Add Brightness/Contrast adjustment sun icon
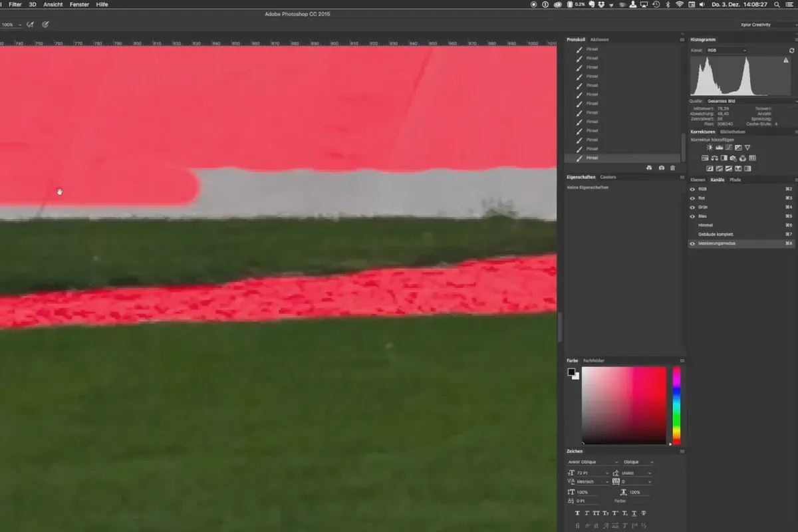The image size is (798, 532). pos(710,148)
